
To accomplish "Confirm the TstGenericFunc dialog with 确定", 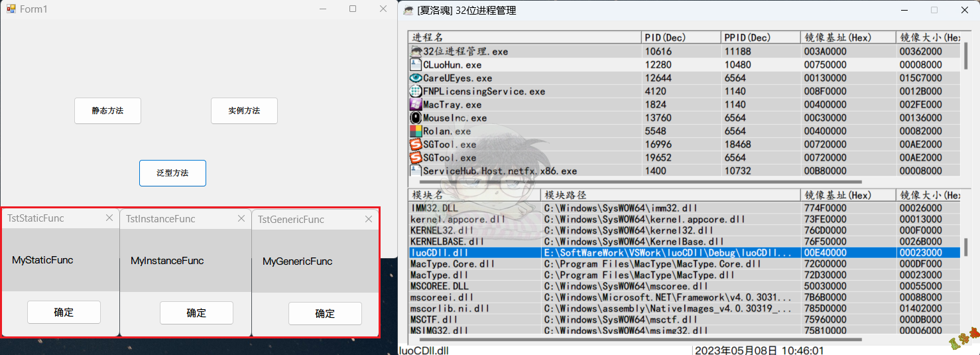I will tap(325, 313).
